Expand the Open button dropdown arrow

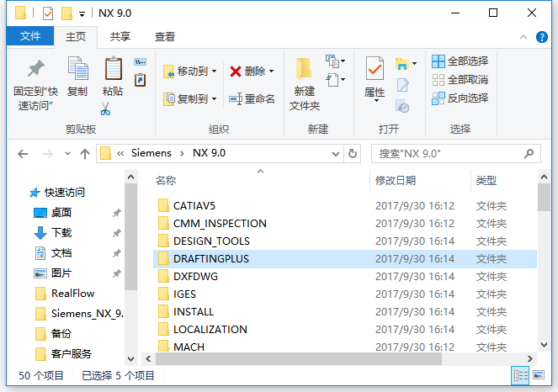pyautogui.click(x=415, y=64)
